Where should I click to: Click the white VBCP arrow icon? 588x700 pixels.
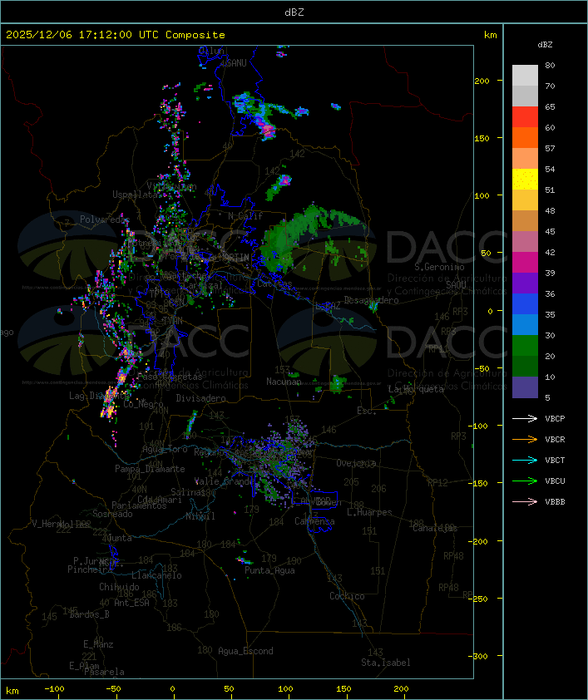pyautogui.click(x=525, y=418)
